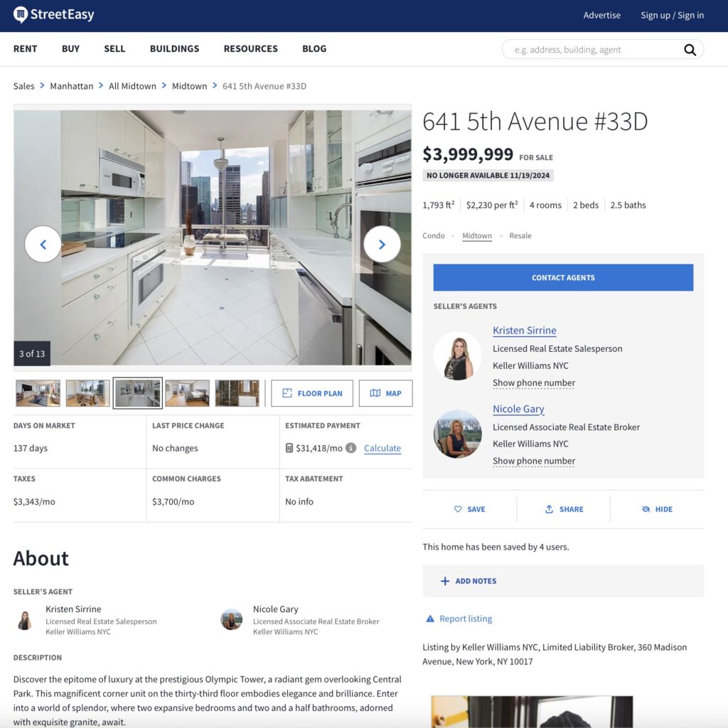Hide this listing

(x=657, y=509)
